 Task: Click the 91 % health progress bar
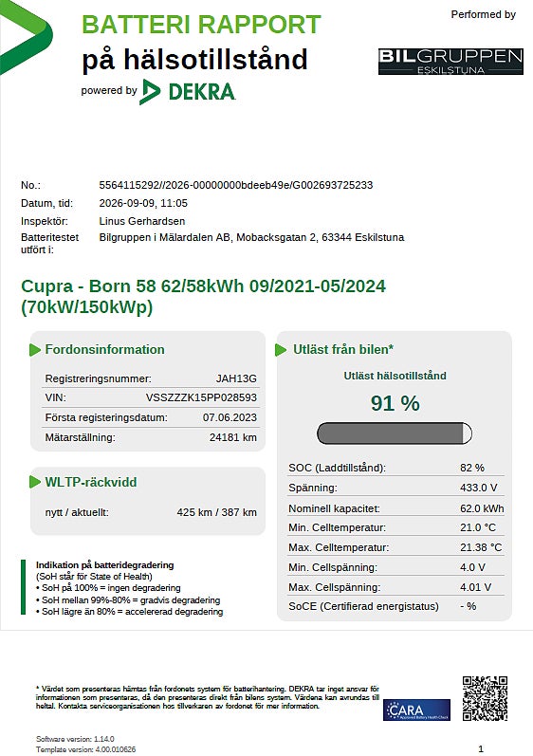point(395,433)
